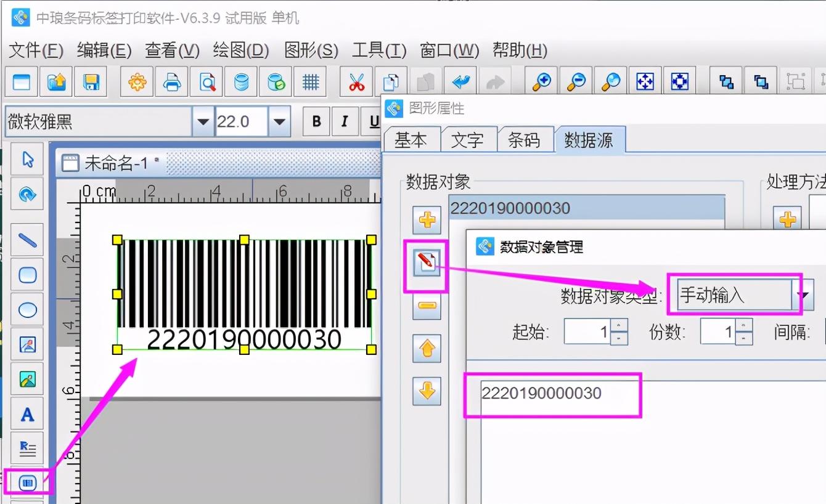Select the Text 'A' tool
Image resolution: width=826 pixels, height=504 pixels.
click(x=27, y=413)
